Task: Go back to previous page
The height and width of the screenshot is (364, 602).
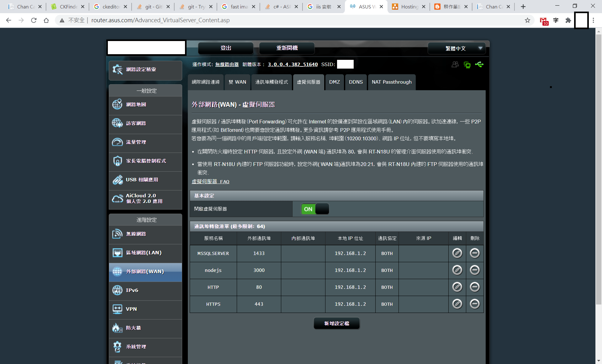Action: pos(8,20)
